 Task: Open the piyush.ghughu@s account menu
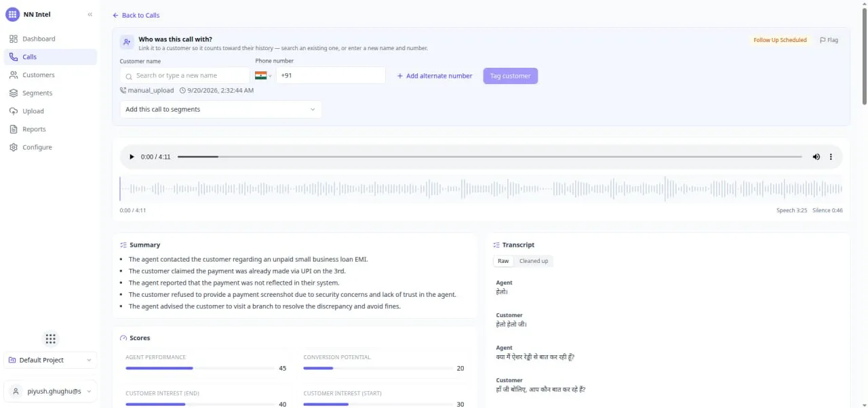coord(50,391)
